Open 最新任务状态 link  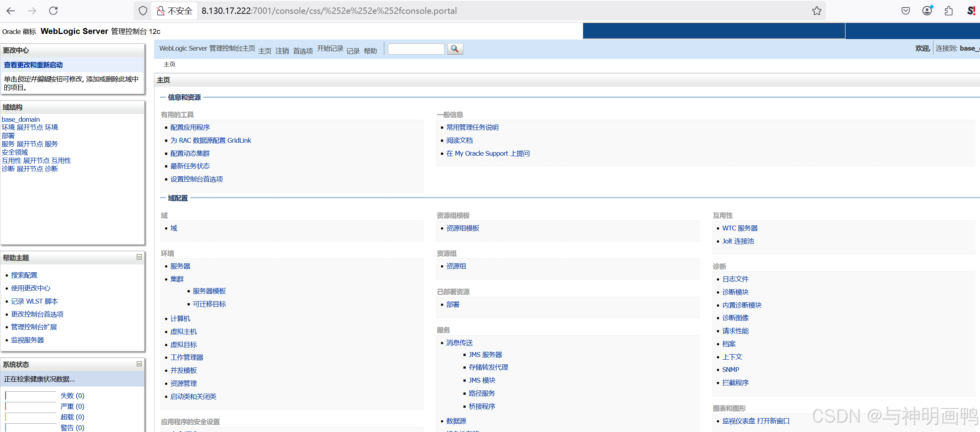(x=190, y=166)
